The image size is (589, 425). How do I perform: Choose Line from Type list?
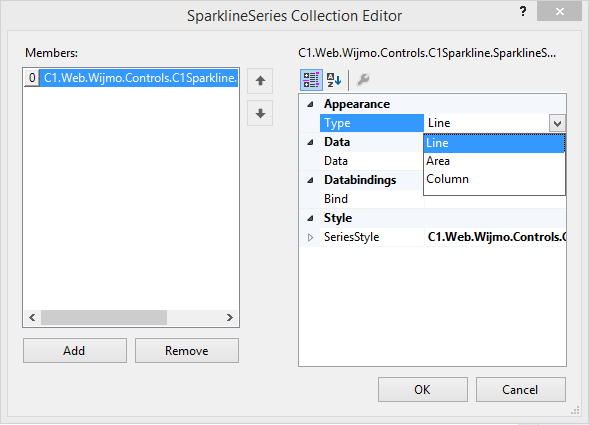[x=494, y=143]
